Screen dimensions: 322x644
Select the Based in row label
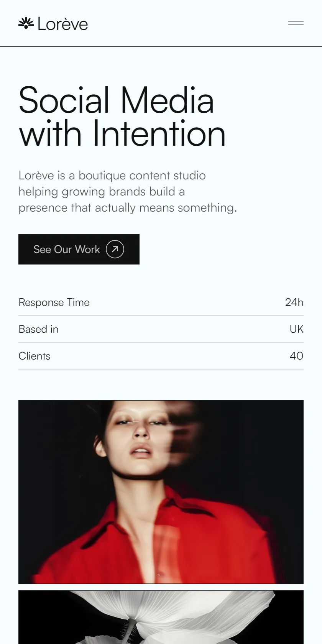[x=38, y=329]
